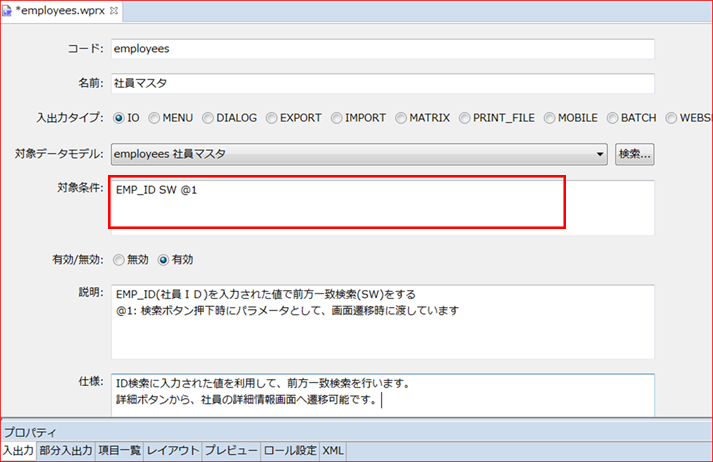Open the プレビュー tab
713x462 pixels.
coord(231,451)
